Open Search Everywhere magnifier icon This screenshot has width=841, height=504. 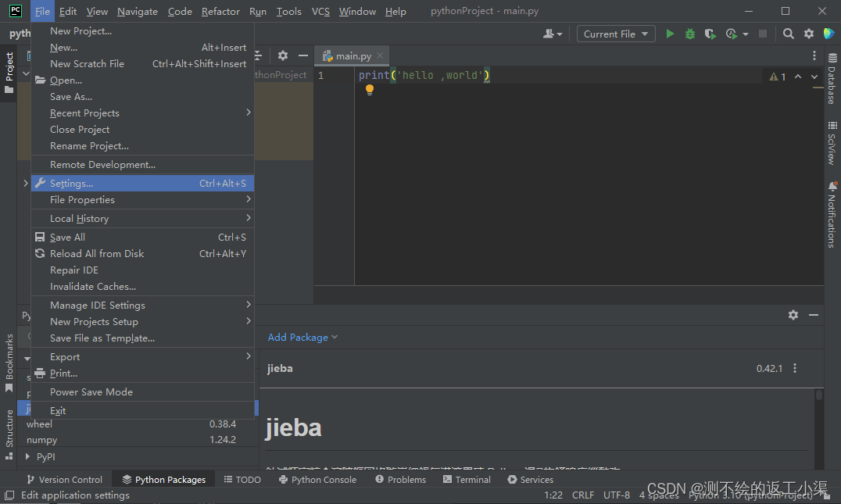click(788, 34)
